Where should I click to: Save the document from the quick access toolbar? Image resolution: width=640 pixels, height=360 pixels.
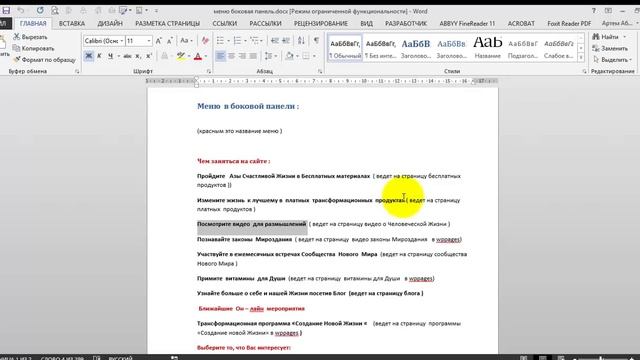tap(6, 11)
